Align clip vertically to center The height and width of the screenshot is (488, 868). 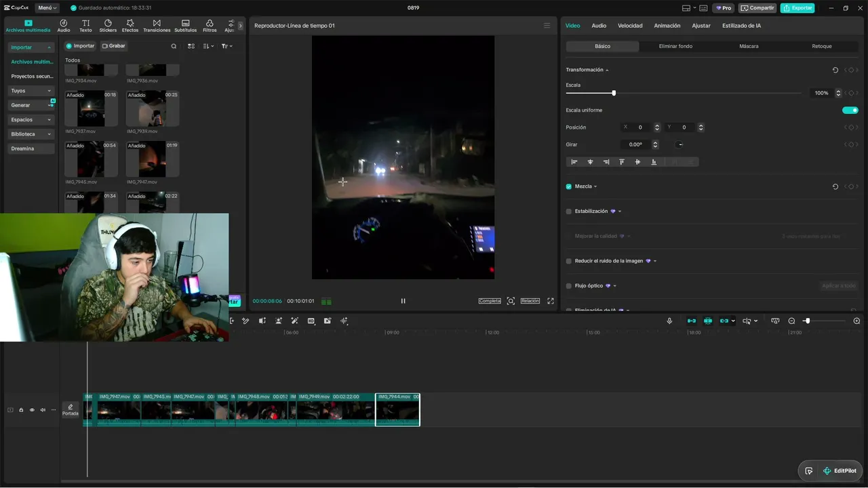coord(637,162)
